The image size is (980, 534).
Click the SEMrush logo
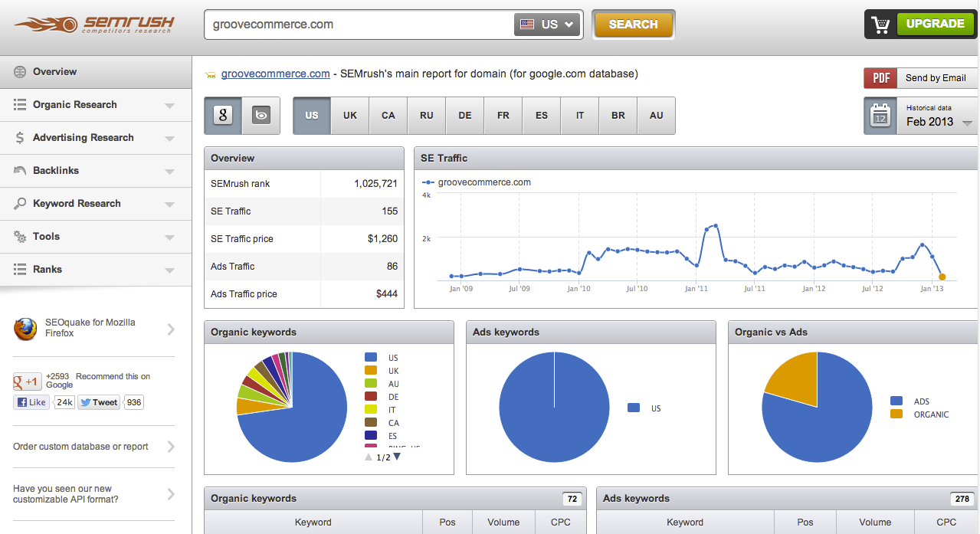pos(93,25)
